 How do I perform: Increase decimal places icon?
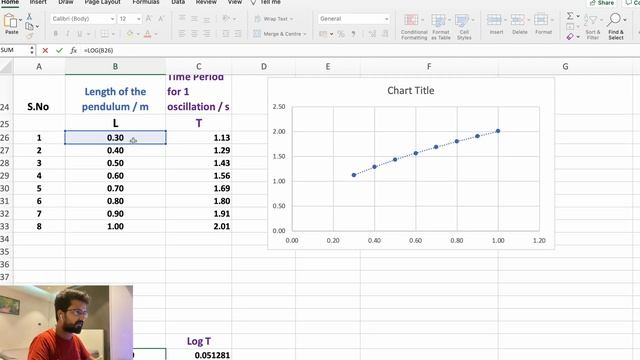[372, 34]
